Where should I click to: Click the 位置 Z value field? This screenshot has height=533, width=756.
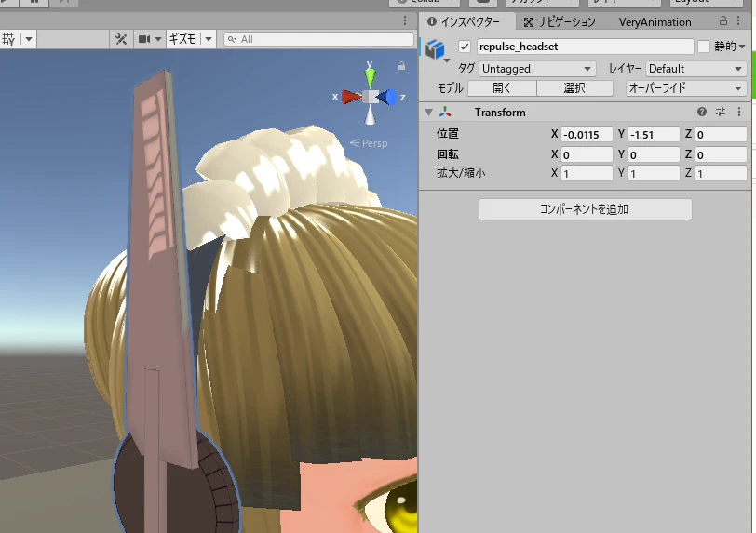pos(721,135)
